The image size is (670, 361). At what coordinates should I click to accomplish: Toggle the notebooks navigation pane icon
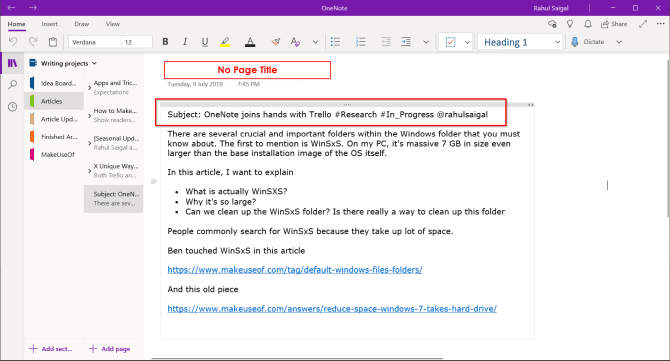(x=12, y=63)
